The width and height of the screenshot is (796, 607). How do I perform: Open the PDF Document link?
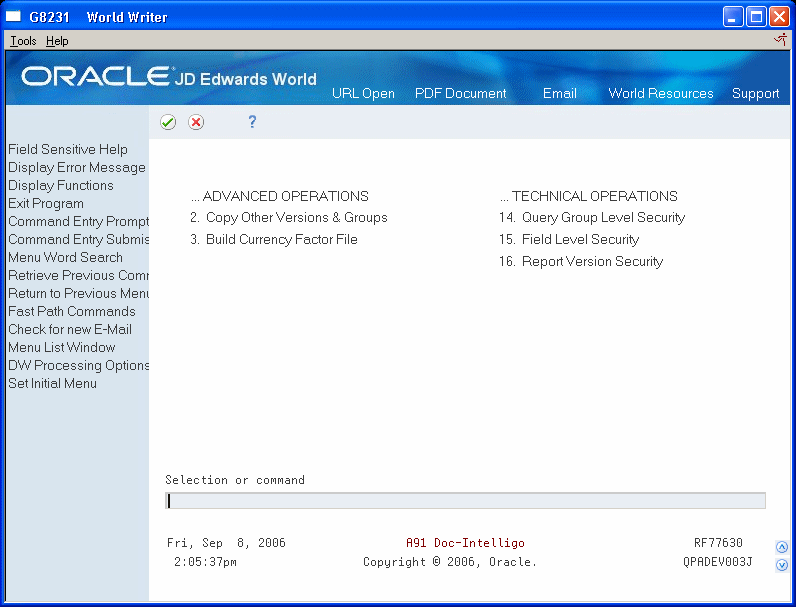pyautogui.click(x=460, y=93)
